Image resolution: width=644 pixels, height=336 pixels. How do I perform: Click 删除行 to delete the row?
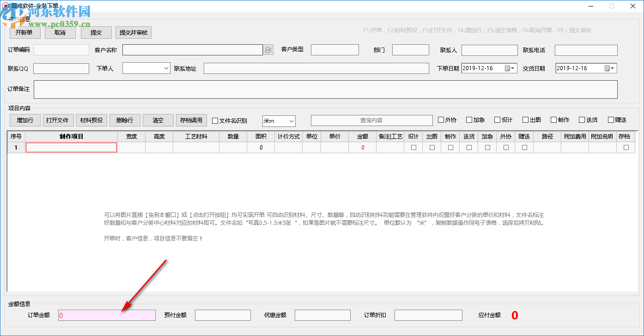tap(125, 120)
